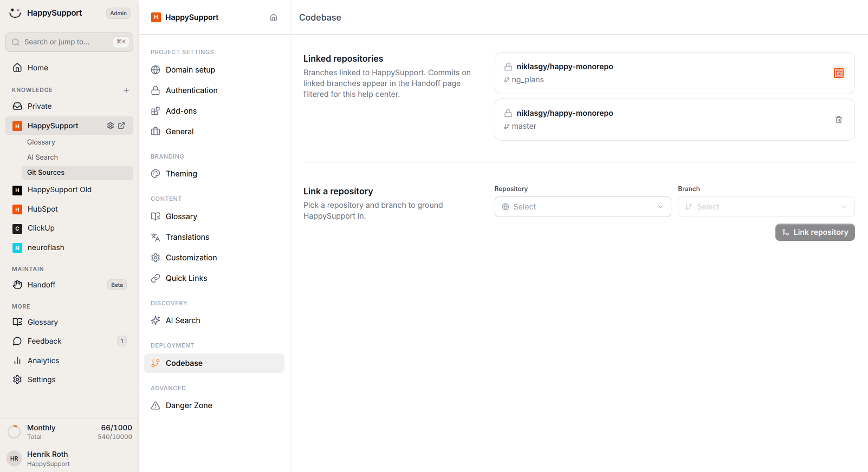Open the neuroflash knowledge base

point(69,248)
